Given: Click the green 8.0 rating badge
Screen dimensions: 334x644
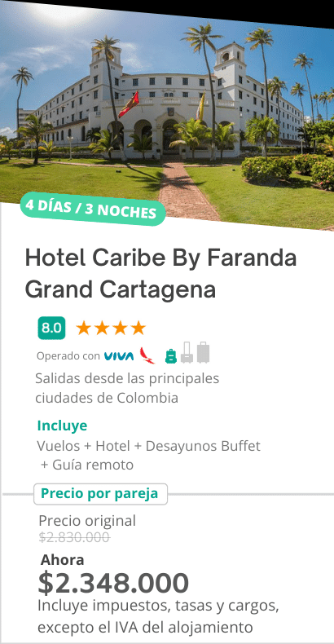Looking at the screenshot, I should point(51,329).
